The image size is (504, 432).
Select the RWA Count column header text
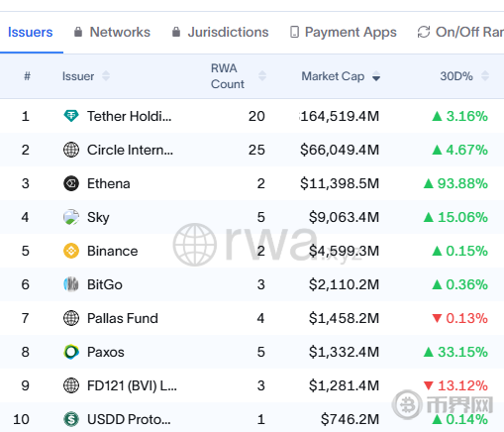tap(228, 76)
